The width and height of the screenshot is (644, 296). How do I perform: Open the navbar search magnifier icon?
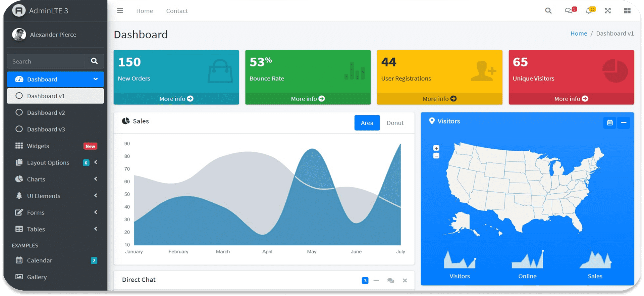548,11
